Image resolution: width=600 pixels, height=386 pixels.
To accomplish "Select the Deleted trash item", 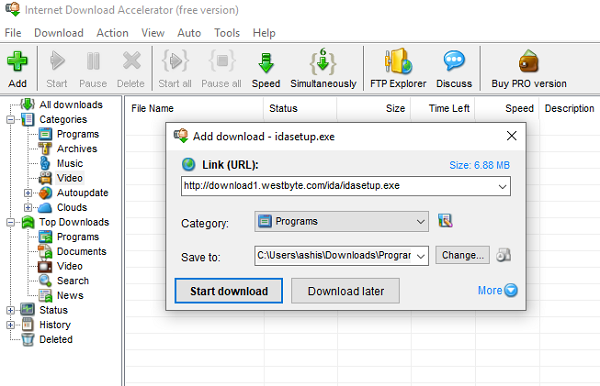I will point(56,339).
